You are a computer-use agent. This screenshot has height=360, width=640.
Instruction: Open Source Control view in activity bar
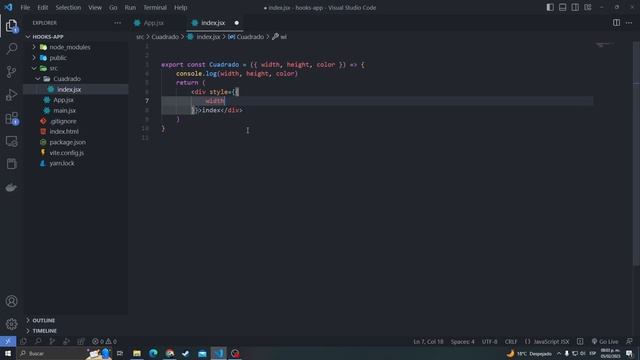point(11,72)
